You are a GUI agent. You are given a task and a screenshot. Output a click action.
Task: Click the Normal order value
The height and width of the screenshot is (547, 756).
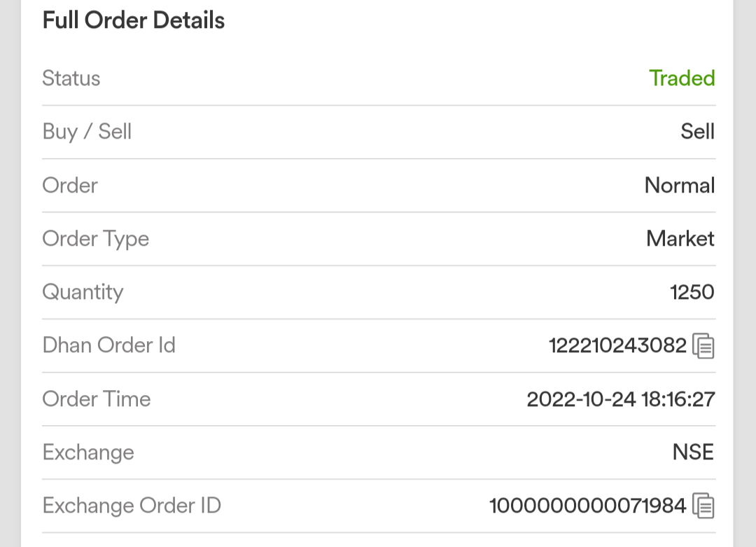click(679, 186)
